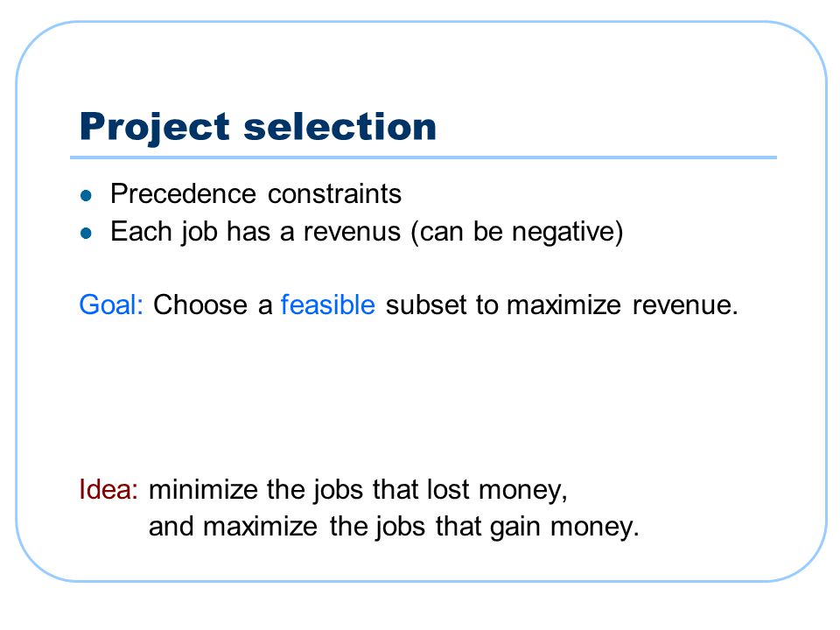
Task: Click 'minimize the jobs that lost money,' line
Action: [359, 490]
